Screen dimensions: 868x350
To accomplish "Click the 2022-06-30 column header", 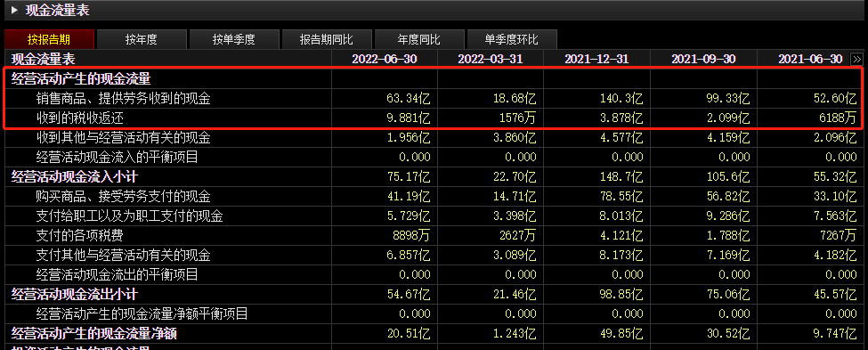I will tap(385, 60).
